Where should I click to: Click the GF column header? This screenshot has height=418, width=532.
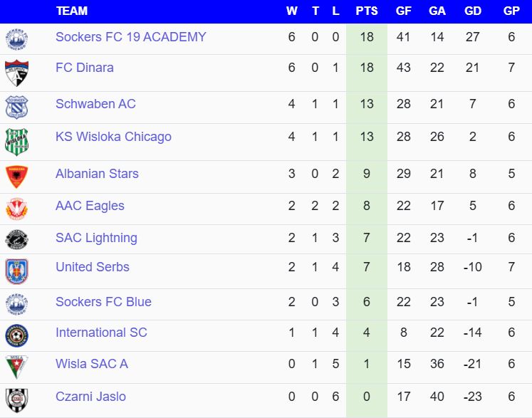click(403, 11)
